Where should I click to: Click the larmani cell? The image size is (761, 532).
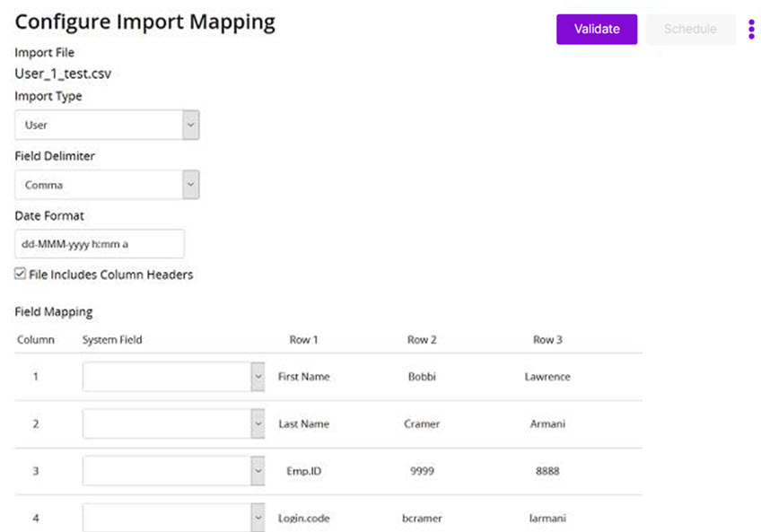pos(547,518)
